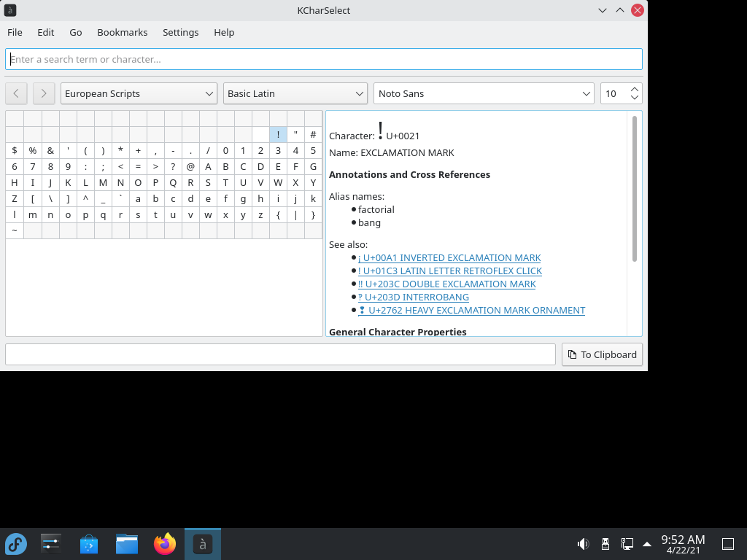Open the File menu
The width and height of the screenshot is (747, 560).
coord(15,32)
